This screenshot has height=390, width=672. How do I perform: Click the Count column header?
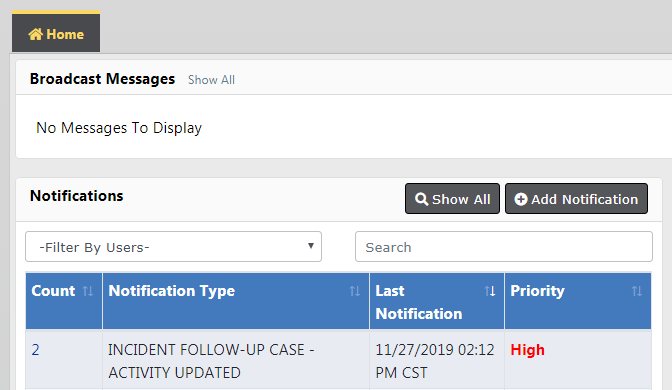[64, 301]
